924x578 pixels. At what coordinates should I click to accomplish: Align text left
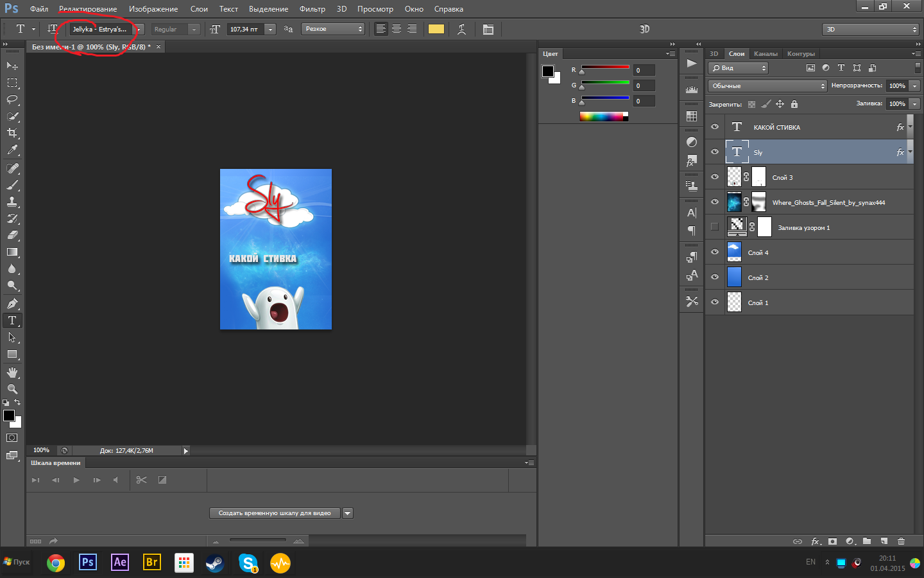click(x=381, y=29)
